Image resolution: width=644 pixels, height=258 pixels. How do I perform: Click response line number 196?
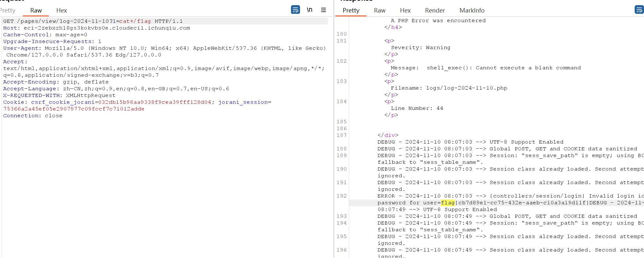[x=341, y=250]
